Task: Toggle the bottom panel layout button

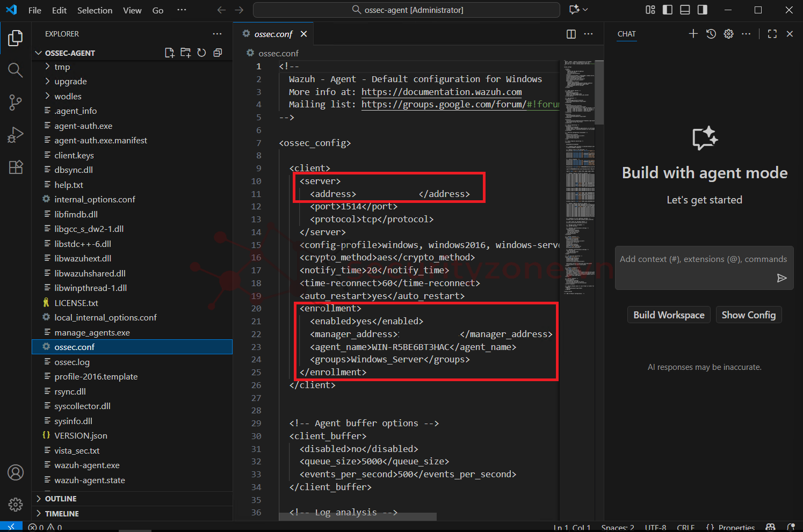Action: [685, 10]
